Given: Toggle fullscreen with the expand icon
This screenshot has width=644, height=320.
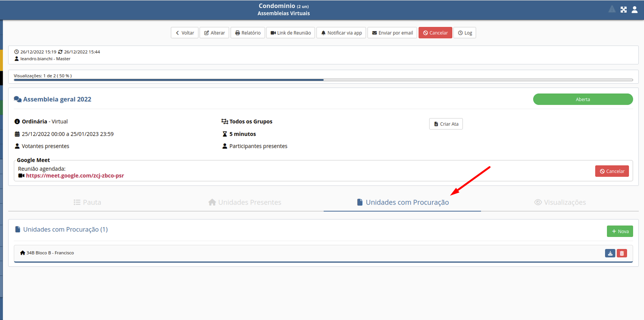Looking at the screenshot, I should pos(623,10).
